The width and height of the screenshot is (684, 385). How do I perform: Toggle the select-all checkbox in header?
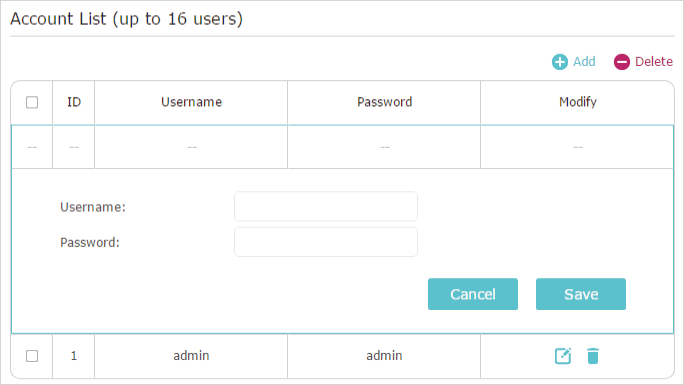click(x=32, y=102)
